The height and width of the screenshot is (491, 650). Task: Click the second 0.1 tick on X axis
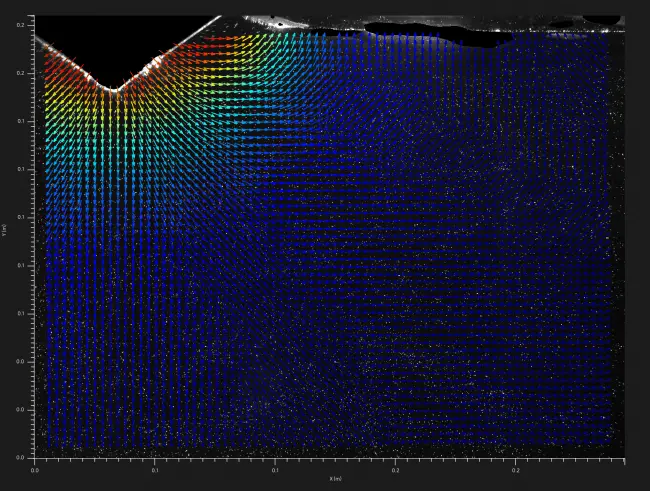tap(275, 467)
